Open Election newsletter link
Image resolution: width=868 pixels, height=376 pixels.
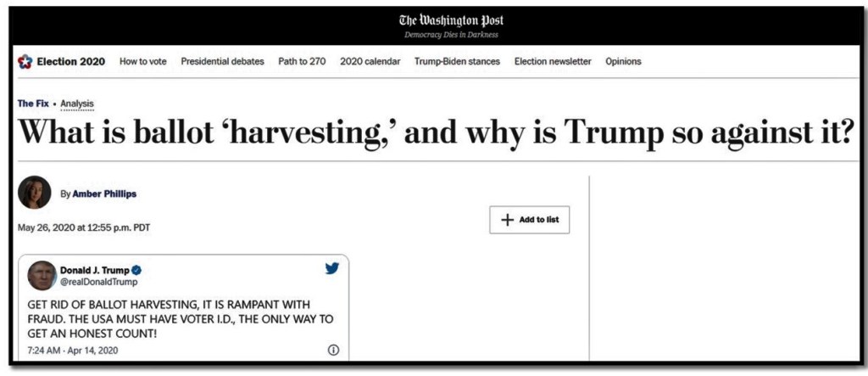point(553,61)
